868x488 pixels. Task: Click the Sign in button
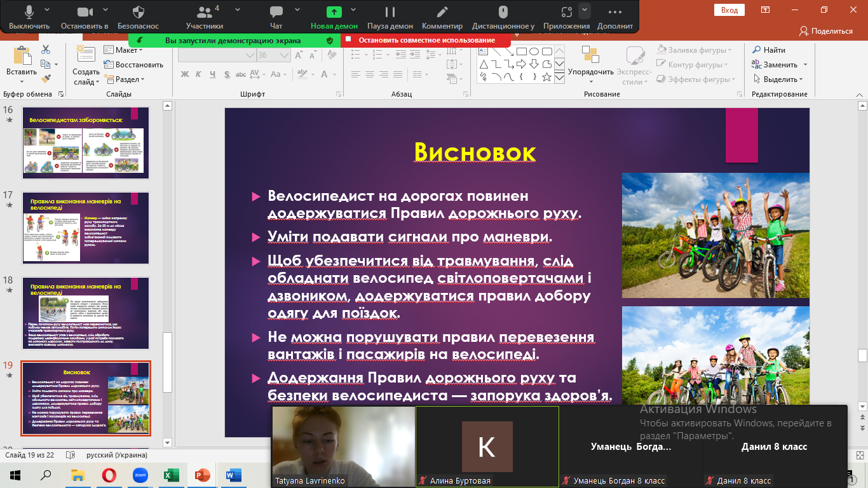(x=729, y=10)
